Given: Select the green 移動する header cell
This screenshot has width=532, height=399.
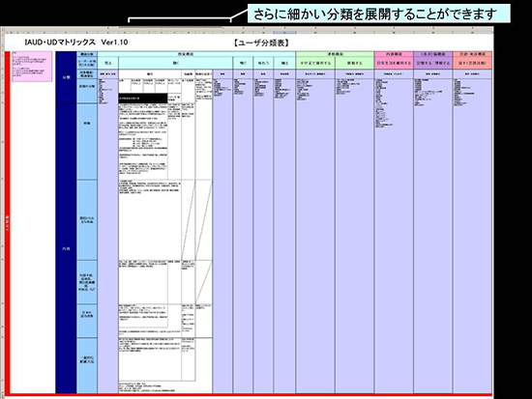Looking at the screenshot, I should pyautogui.click(x=355, y=63).
